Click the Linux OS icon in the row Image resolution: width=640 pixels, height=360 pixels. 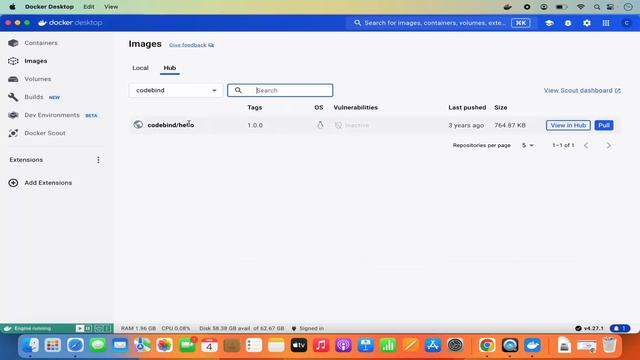coord(320,125)
